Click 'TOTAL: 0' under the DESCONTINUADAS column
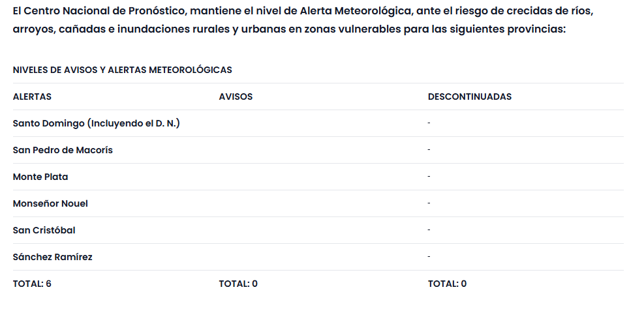Viewport: 644px width, 311px height. point(447,284)
